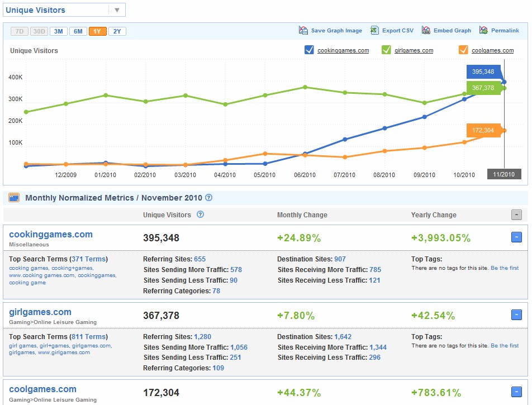
Task: Select the 1Y time range
Action: pyautogui.click(x=98, y=31)
